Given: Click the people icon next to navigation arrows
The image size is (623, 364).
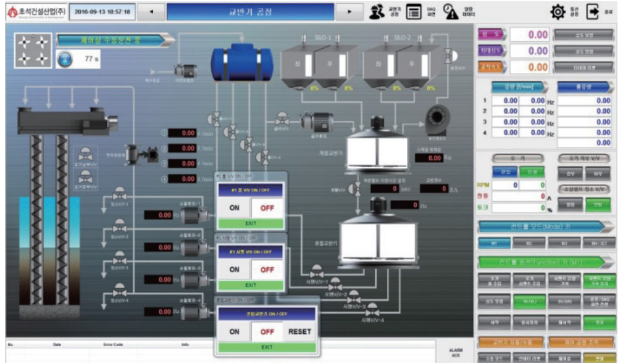Looking at the screenshot, I should (x=377, y=12).
